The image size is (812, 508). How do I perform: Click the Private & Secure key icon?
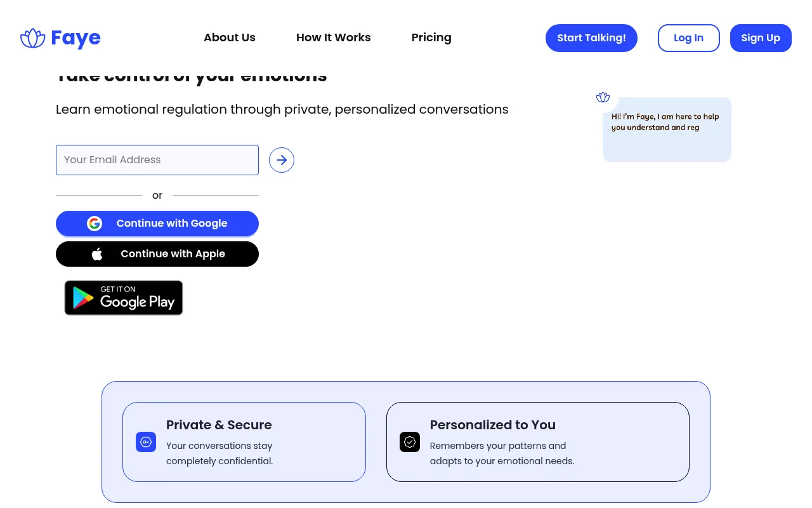pos(146,442)
